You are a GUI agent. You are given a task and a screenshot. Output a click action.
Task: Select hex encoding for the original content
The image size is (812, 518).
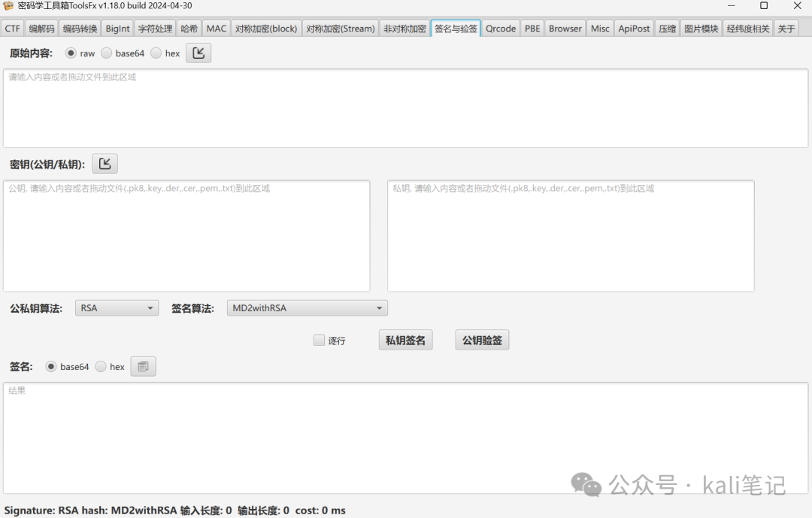point(156,53)
